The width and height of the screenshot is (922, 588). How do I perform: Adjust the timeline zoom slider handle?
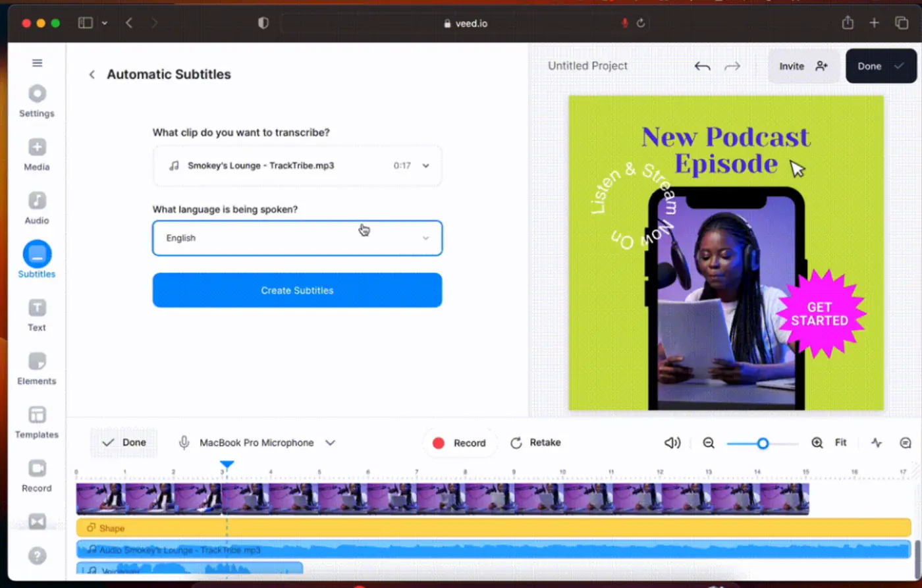pyautogui.click(x=763, y=443)
